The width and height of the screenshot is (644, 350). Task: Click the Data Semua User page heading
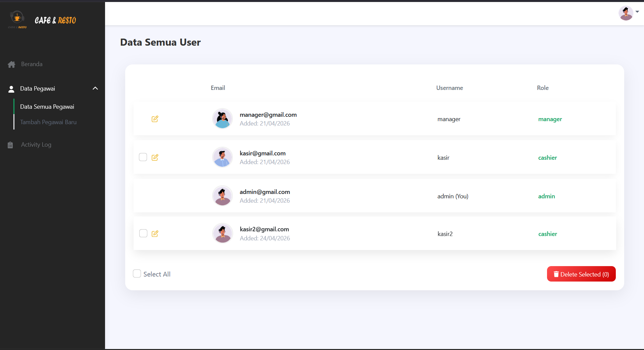(160, 42)
